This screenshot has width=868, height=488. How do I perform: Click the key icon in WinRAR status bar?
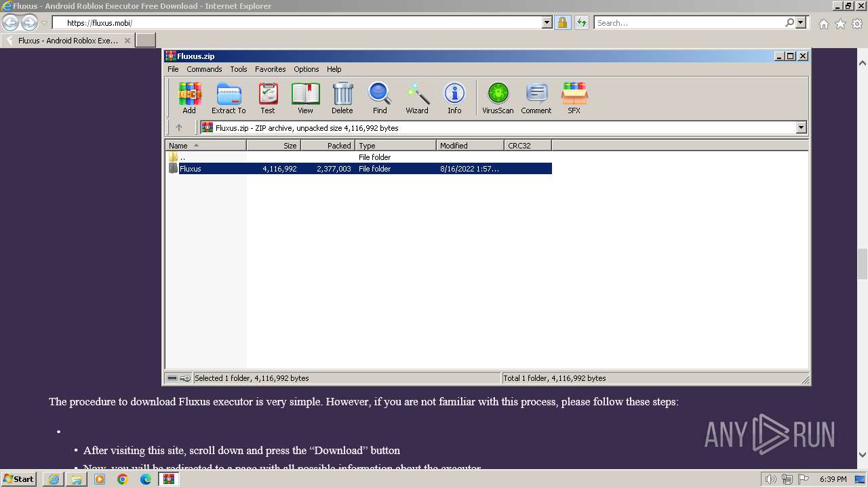point(185,378)
